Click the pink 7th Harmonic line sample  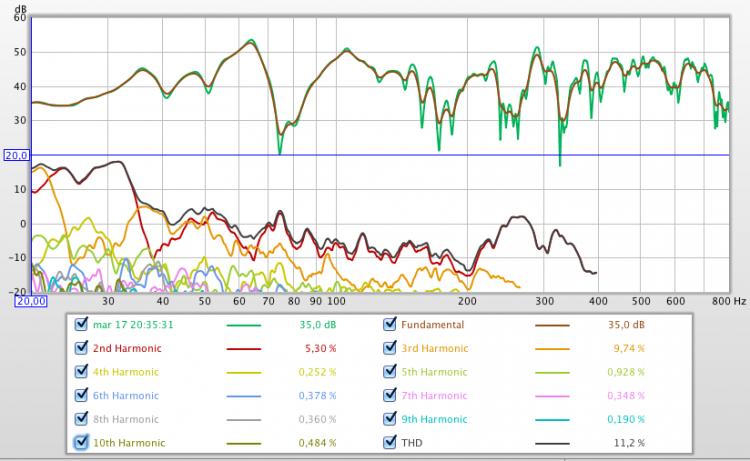tap(552, 396)
